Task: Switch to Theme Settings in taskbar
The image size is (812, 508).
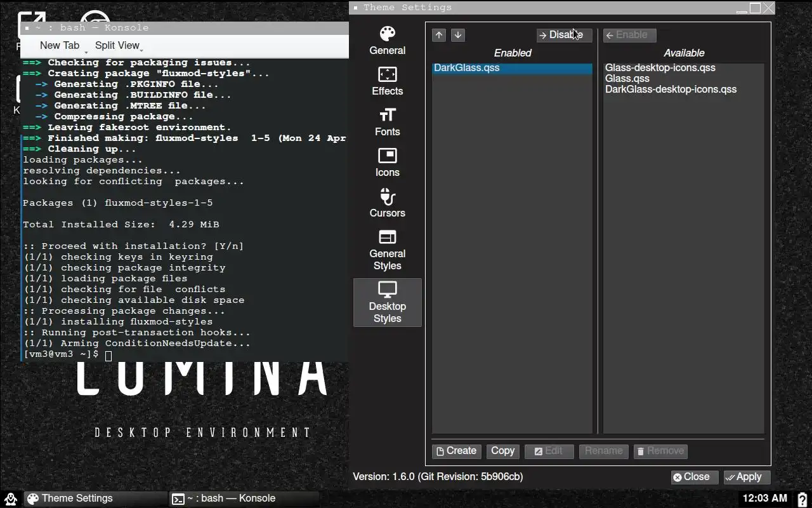Action: (95, 498)
